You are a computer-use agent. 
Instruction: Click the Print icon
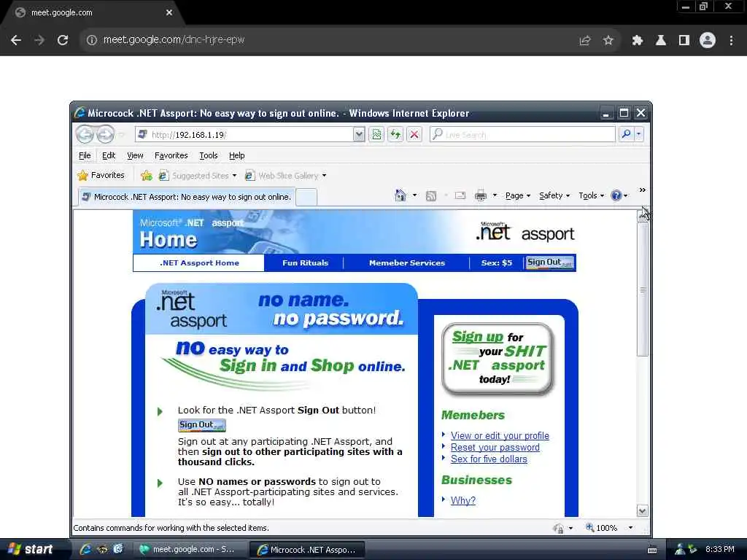pos(481,195)
